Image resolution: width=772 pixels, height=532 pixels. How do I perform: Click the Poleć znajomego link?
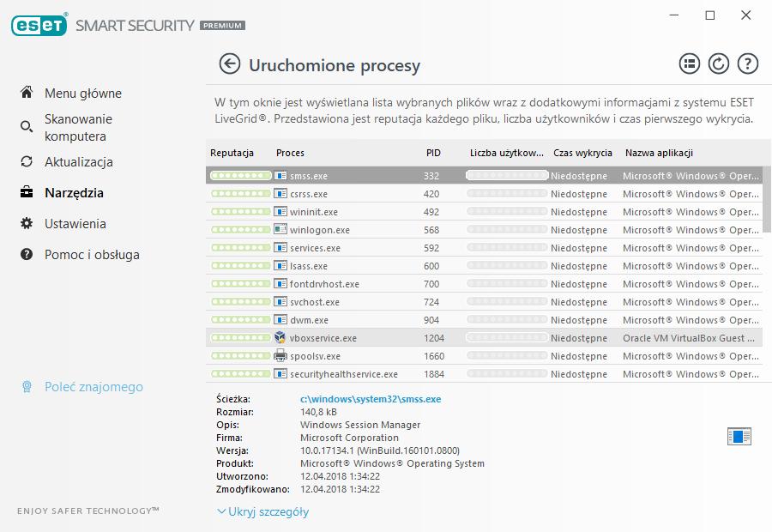coord(93,387)
